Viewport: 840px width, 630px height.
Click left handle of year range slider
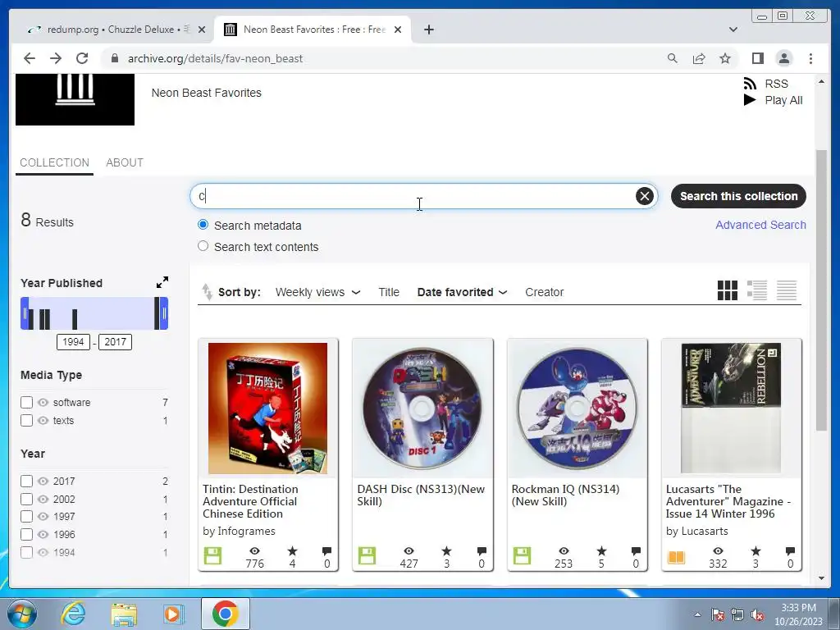pos(25,313)
